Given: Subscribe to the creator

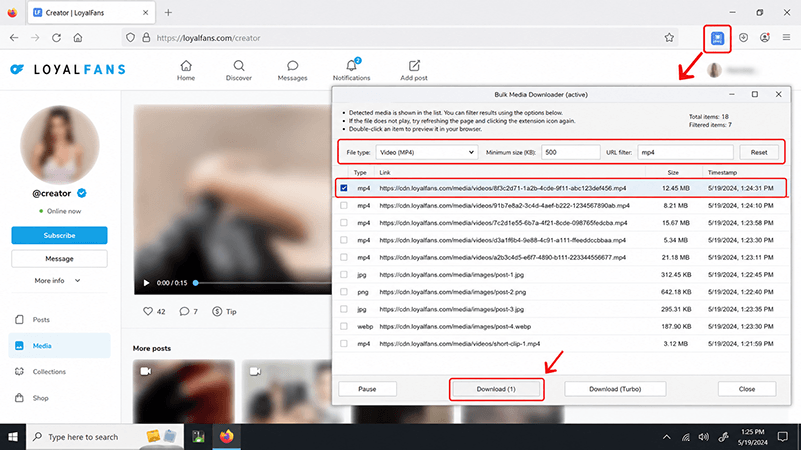Looking at the screenshot, I should point(59,235).
